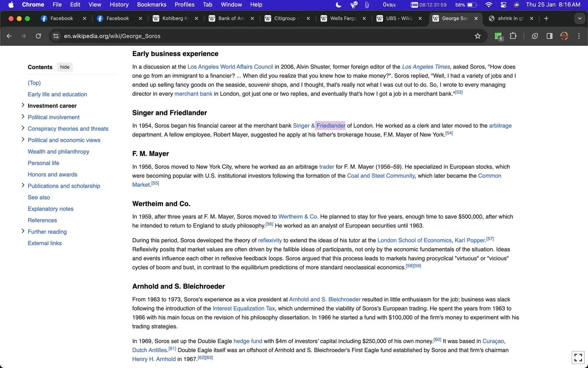Expand Political involvement in contents

click(23, 117)
